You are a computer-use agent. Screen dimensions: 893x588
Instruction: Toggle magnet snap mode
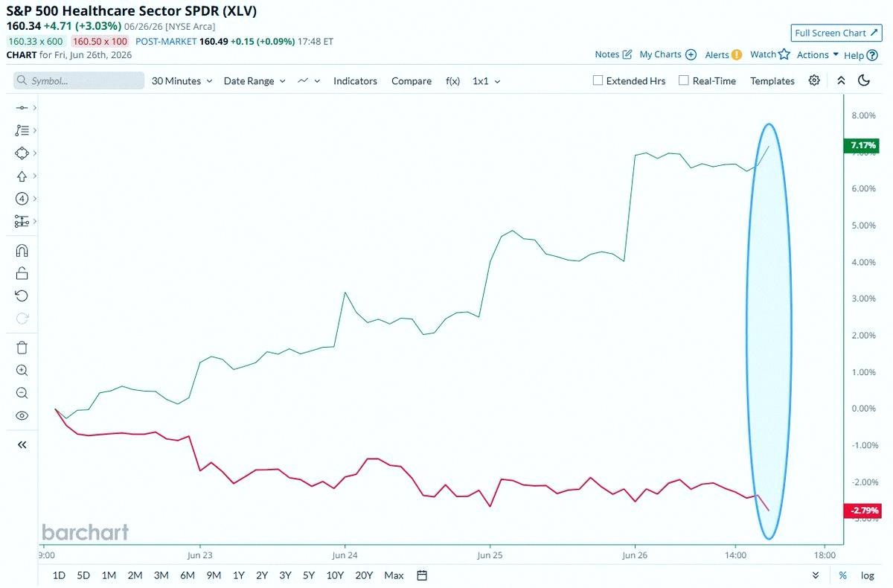22,251
